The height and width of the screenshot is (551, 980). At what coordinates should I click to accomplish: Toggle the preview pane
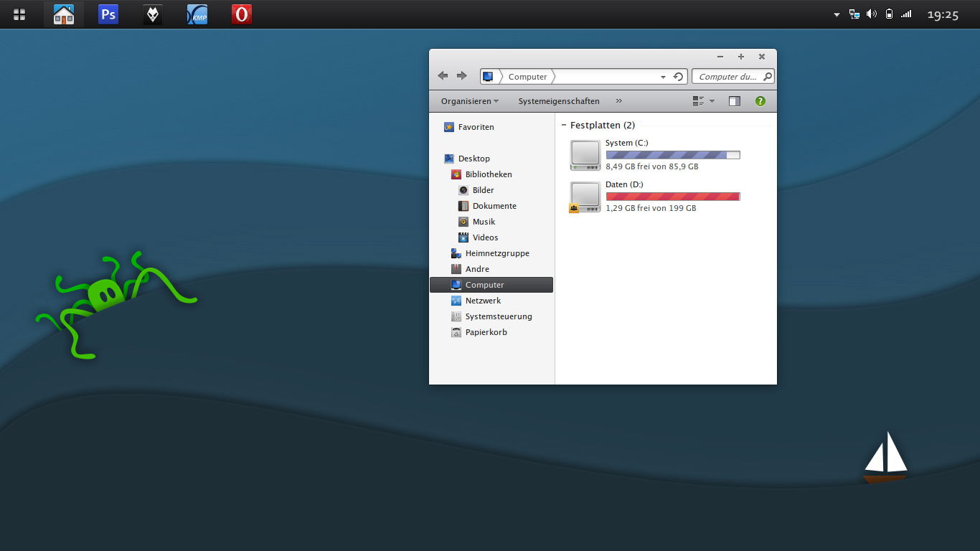pyautogui.click(x=734, y=101)
